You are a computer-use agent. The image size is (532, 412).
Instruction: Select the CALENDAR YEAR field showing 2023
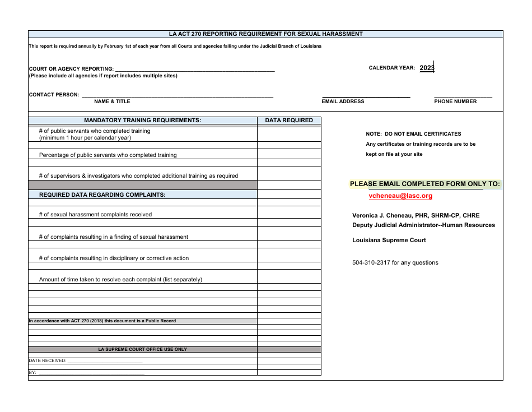427,67
